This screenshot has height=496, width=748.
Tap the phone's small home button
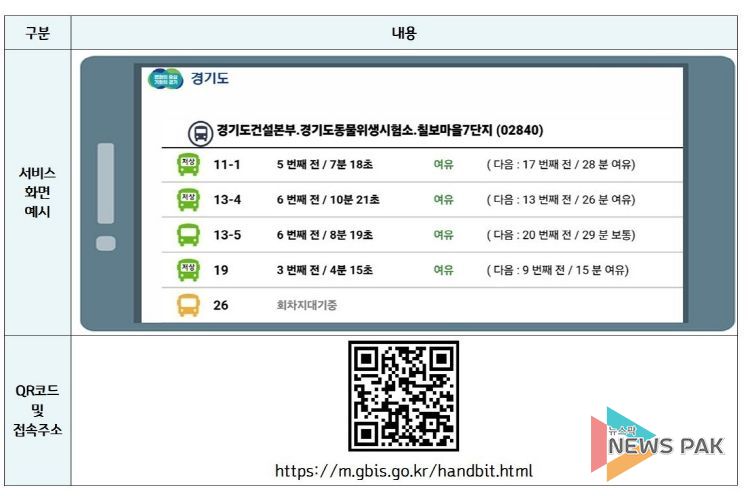click(x=106, y=243)
